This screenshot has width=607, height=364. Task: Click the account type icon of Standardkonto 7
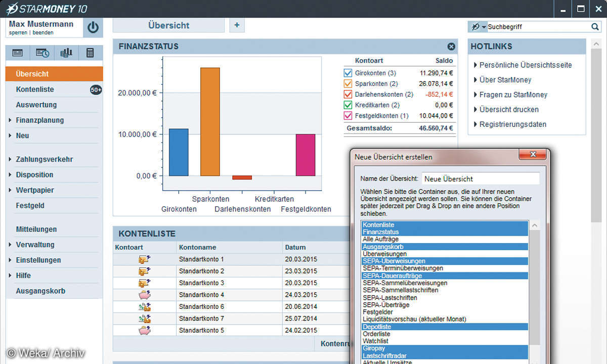pos(145,318)
